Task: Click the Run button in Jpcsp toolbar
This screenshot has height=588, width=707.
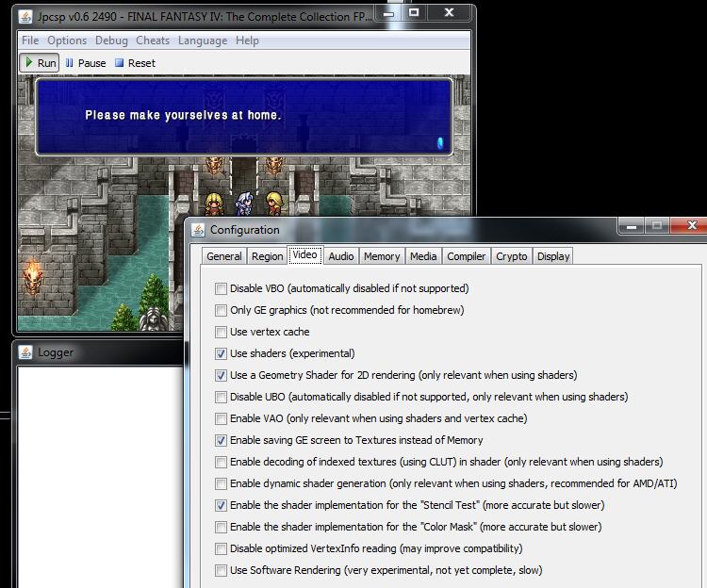Action: point(40,63)
